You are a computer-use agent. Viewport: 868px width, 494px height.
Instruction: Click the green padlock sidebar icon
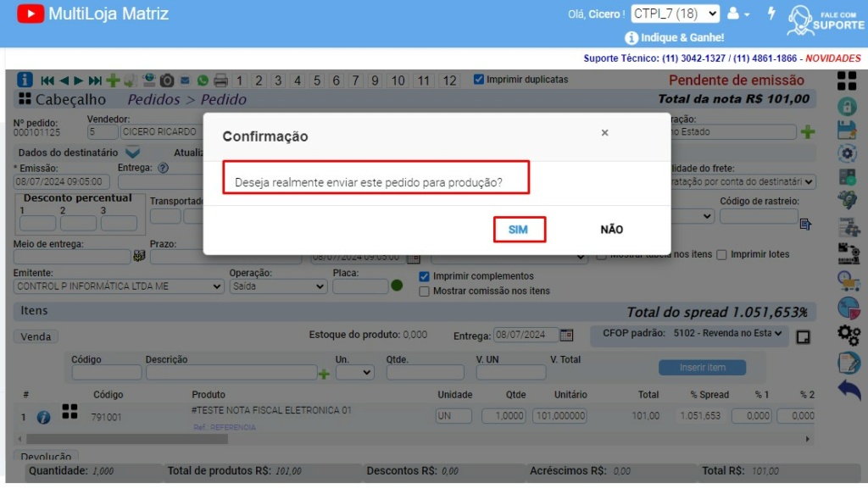(847, 106)
